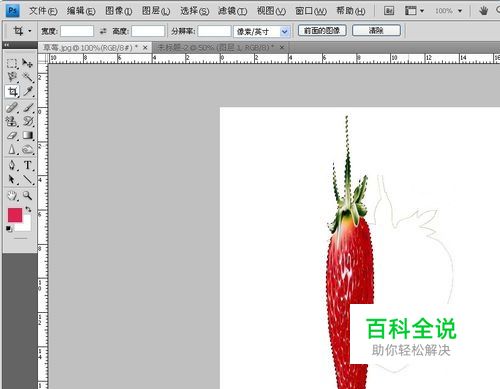Open the 选择(S) menu

click(x=195, y=11)
